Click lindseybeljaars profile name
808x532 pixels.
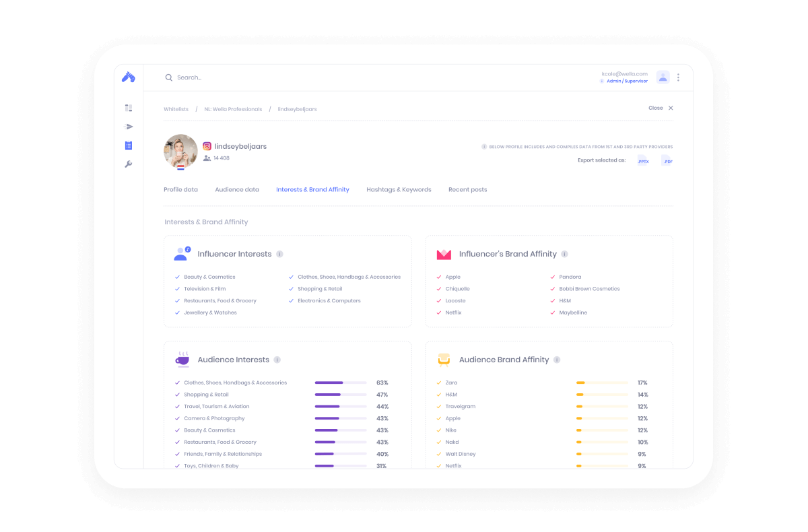click(x=240, y=146)
